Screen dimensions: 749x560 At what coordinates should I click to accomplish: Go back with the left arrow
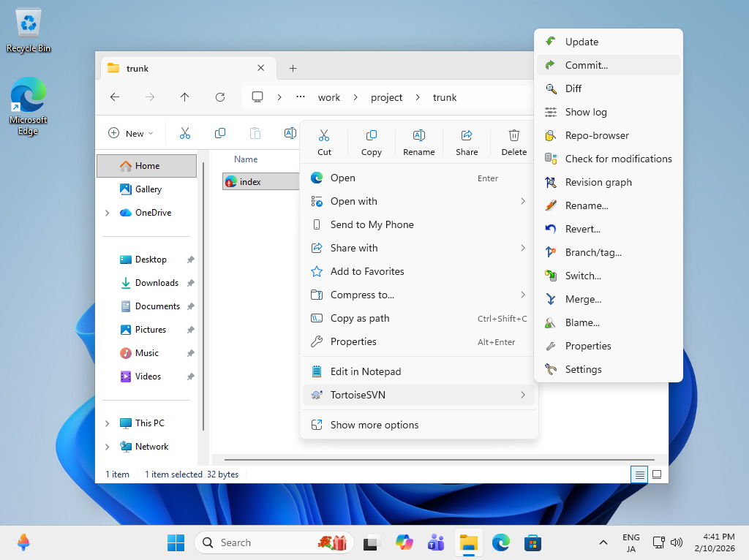coord(115,97)
